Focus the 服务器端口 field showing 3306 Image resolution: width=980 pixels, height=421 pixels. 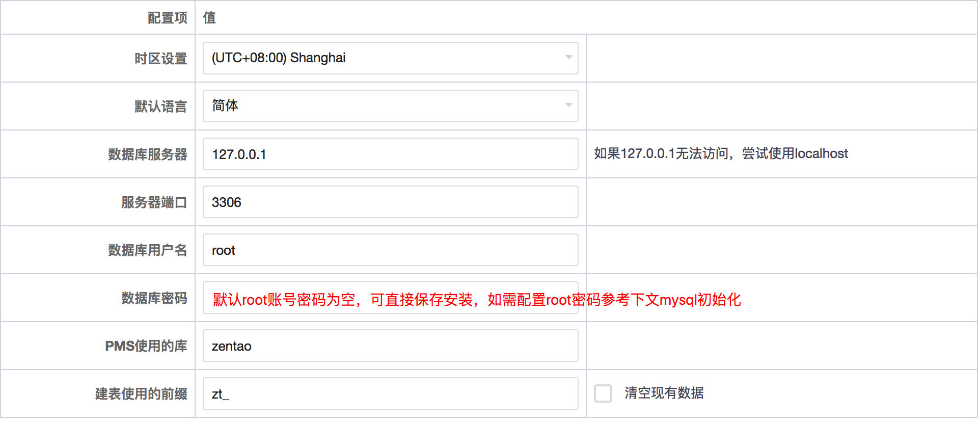pyautogui.click(x=390, y=202)
